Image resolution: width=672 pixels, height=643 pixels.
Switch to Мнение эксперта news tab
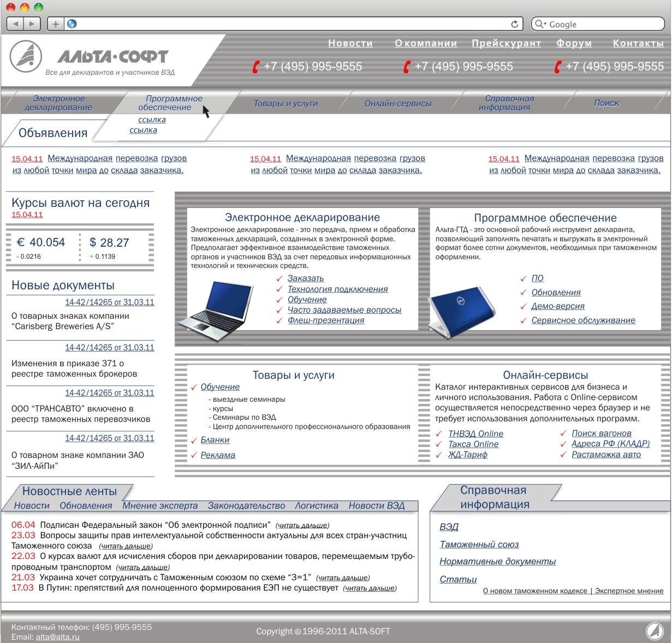pyautogui.click(x=160, y=505)
